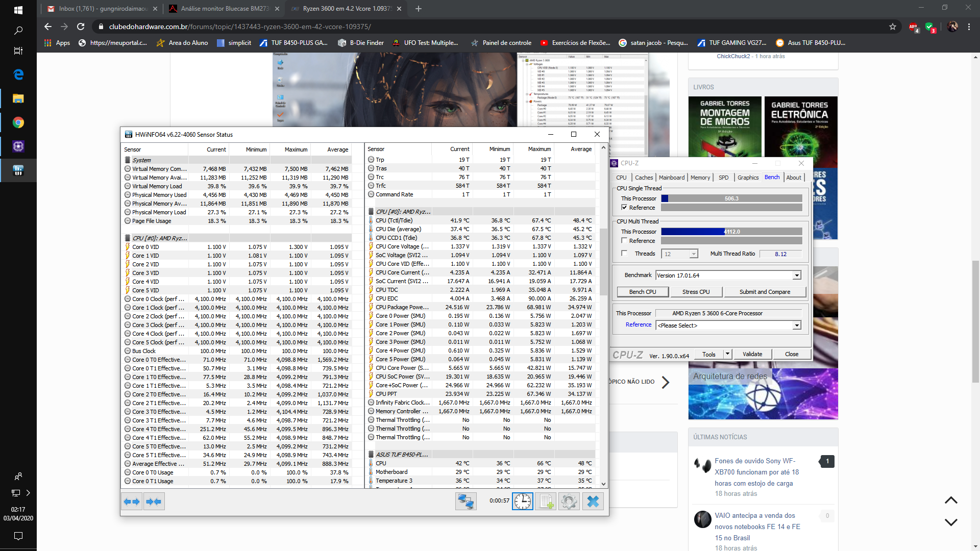Click the clock reset-timer icon in HWiNFO
This screenshot has height=551, width=980.
coord(523,502)
